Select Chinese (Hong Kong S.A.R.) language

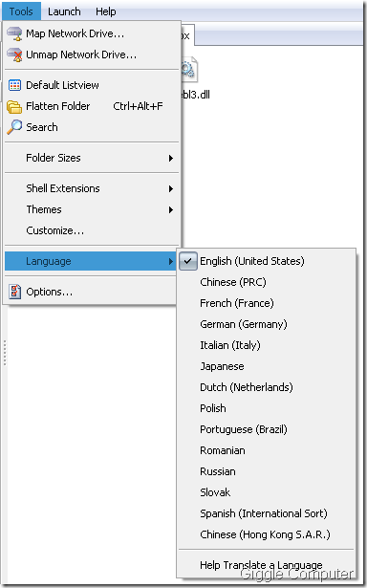click(266, 534)
